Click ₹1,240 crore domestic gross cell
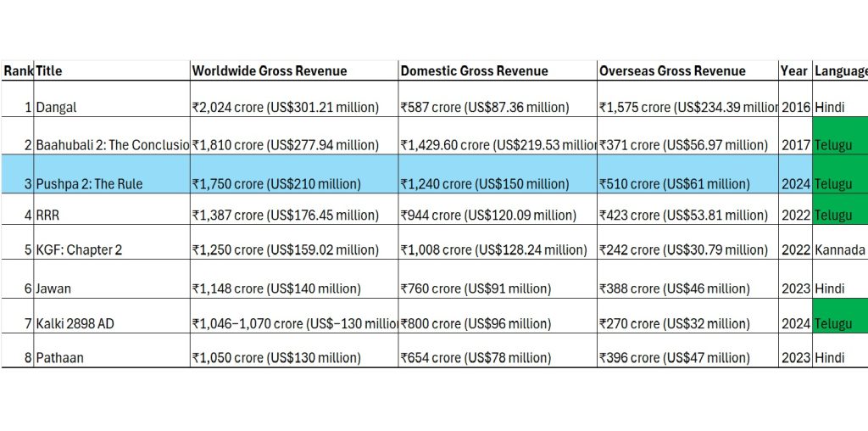This screenshot has height=431, width=868. pyautogui.click(x=497, y=174)
